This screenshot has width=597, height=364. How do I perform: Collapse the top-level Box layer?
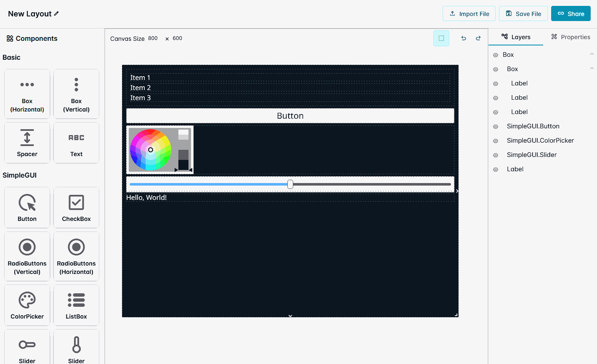tap(592, 54)
